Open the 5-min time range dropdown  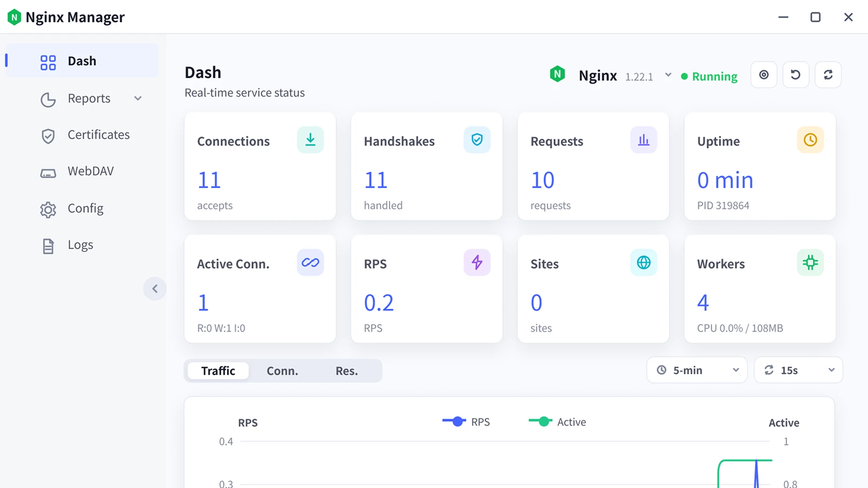697,370
